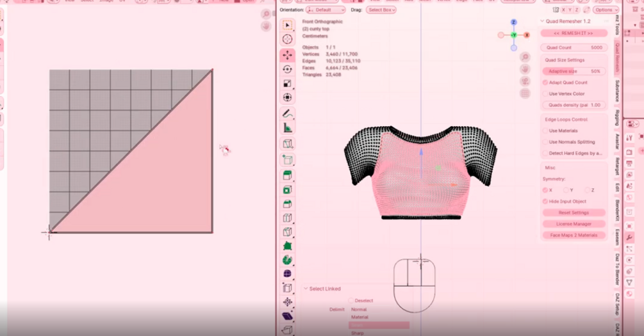
Task: Open the Drag Select Box dropdown
Action: pyautogui.click(x=381, y=10)
